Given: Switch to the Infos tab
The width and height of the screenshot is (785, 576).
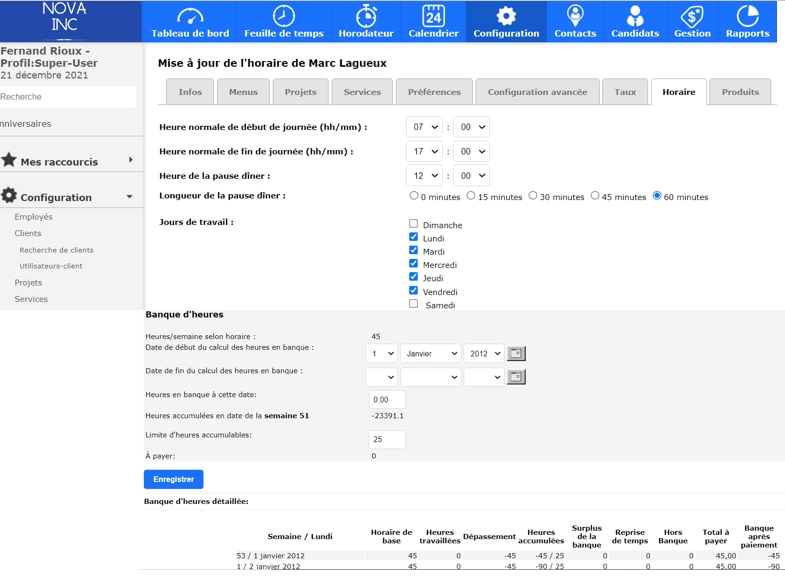Looking at the screenshot, I should [x=190, y=92].
